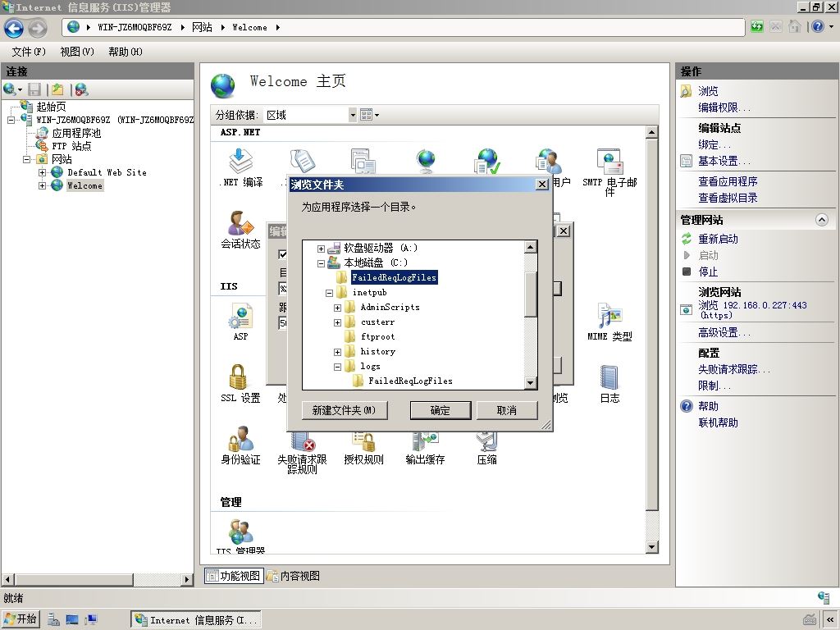Click the save icon in the 连接 toolbar
The image size is (840, 630).
(34, 89)
